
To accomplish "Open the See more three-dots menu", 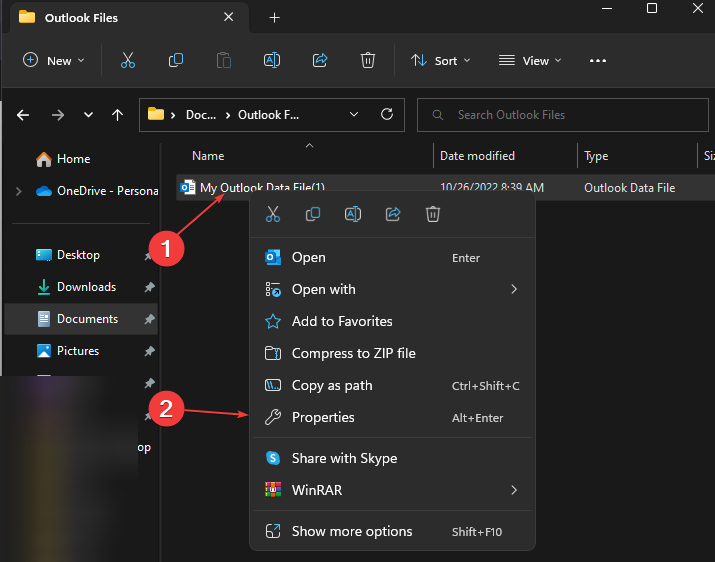I will (x=597, y=61).
